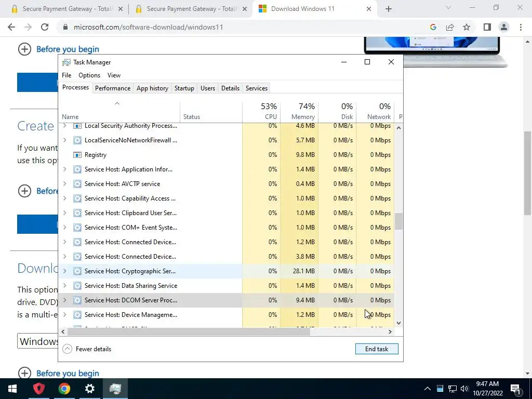532x399 pixels.
Task: Open the Windows Start menu
Action: click(12, 389)
